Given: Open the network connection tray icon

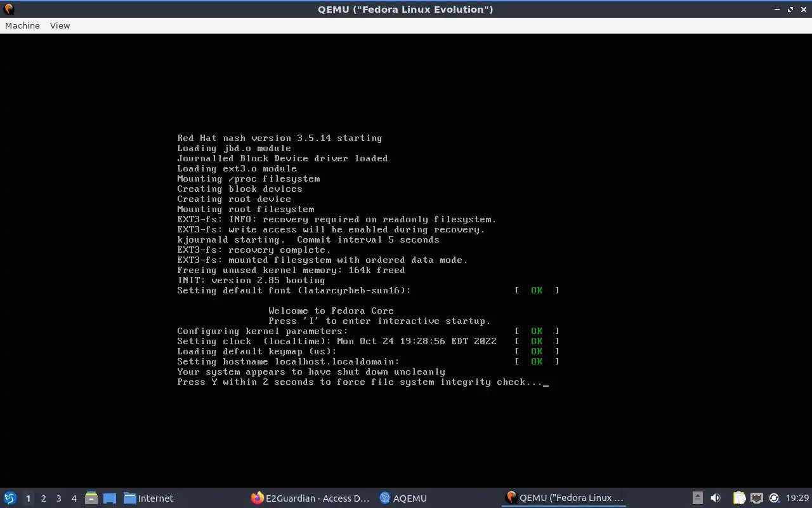Looking at the screenshot, I should point(757,498).
